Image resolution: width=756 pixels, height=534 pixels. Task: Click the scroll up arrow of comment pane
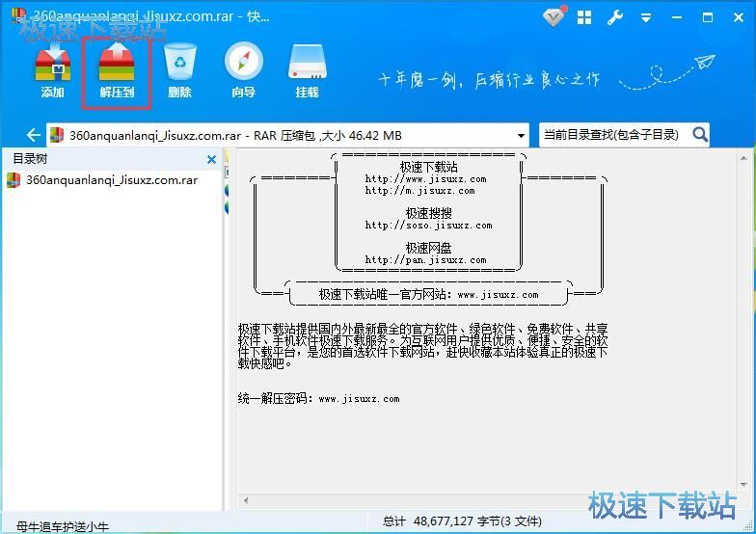click(x=743, y=158)
